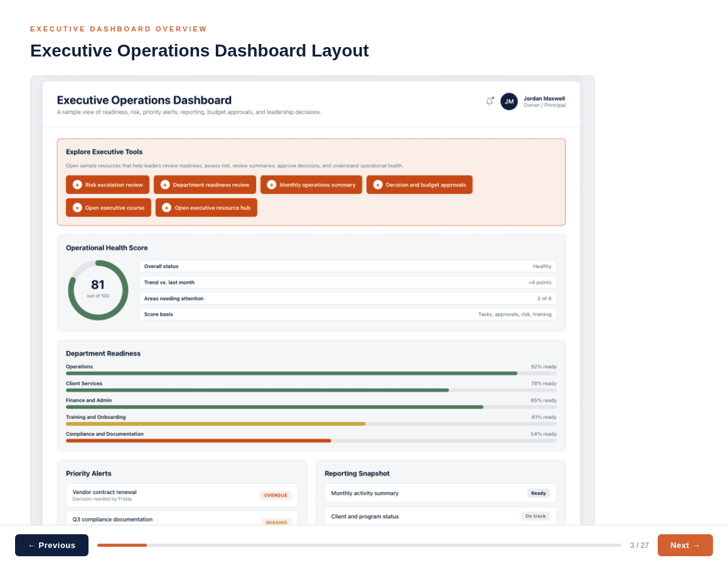Screen dimensions: 728x565
Task: Click the Jordan Maxwell user name
Action: 544,99
